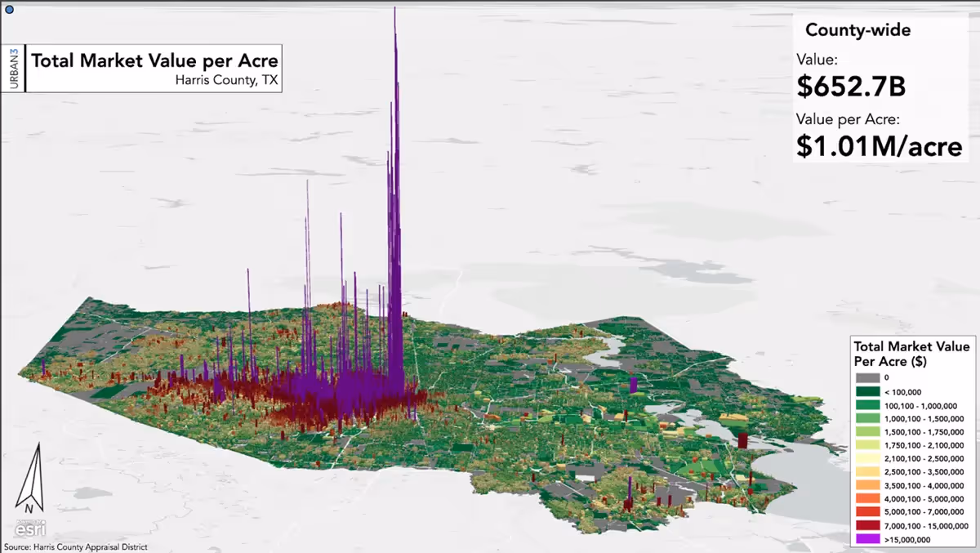Select the gray legend swatch for value 0
980x553 pixels.
pyautogui.click(x=868, y=377)
